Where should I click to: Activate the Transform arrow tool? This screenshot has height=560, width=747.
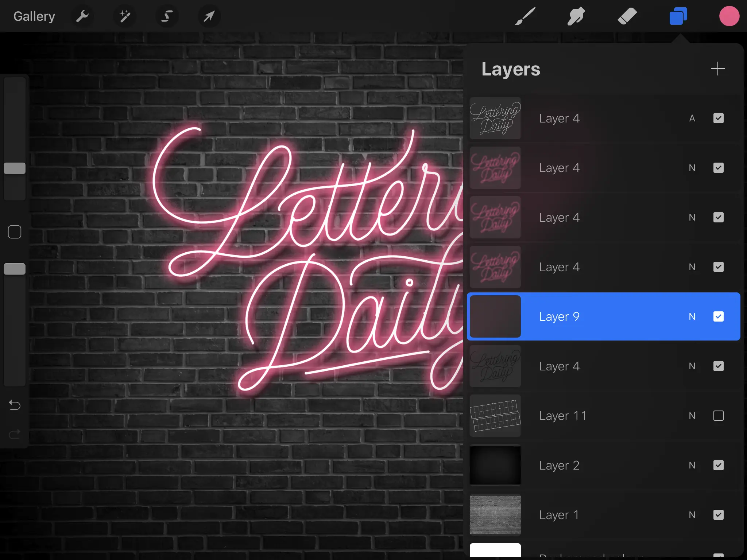tap(209, 16)
